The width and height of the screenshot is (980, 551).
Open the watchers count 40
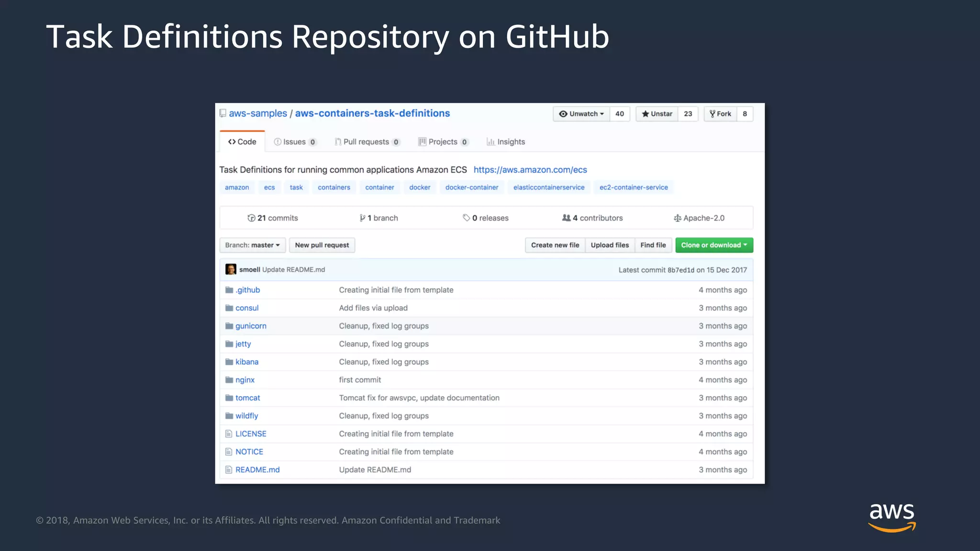click(620, 114)
